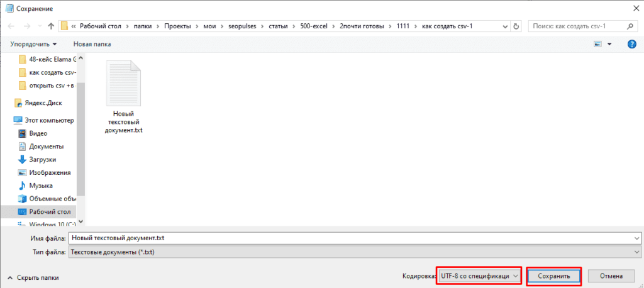Select sidebar folder как создать csv-

coord(48,73)
